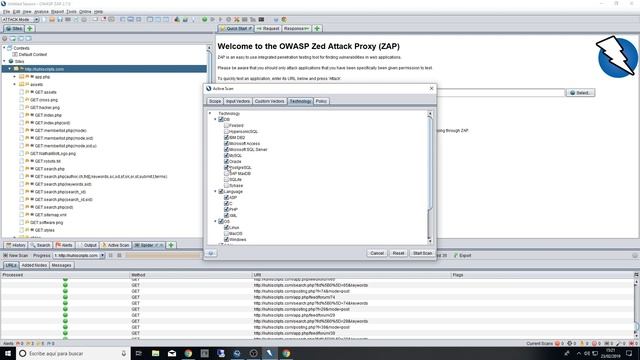Collapse the Sites root tree node
Viewport: 640px width, 360px height.
(4, 61)
